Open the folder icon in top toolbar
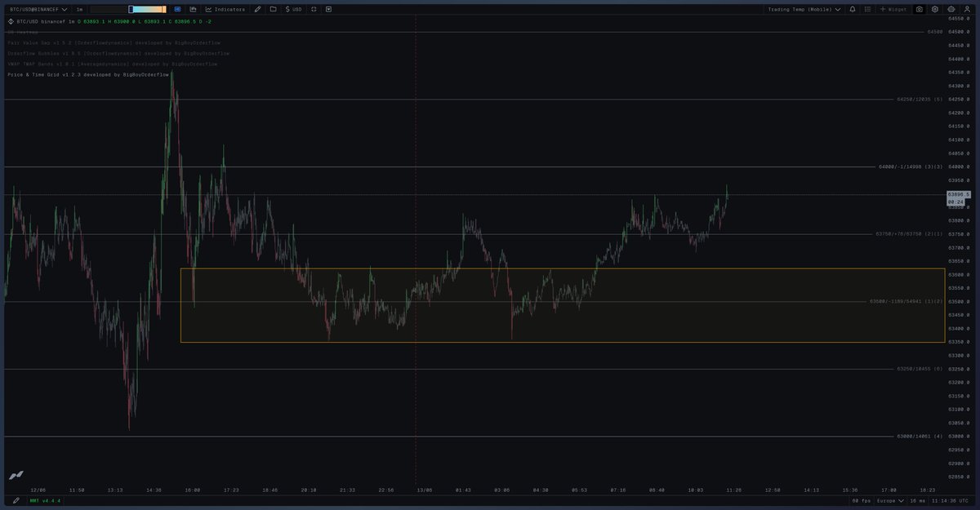980x510 pixels. (273, 9)
